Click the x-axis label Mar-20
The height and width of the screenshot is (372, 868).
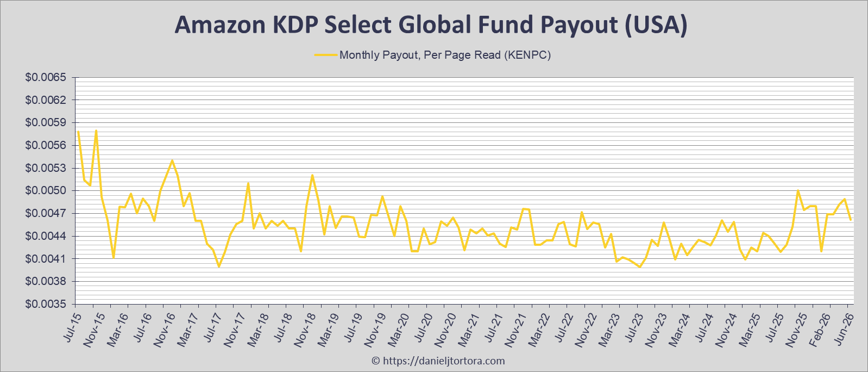[398, 330]
